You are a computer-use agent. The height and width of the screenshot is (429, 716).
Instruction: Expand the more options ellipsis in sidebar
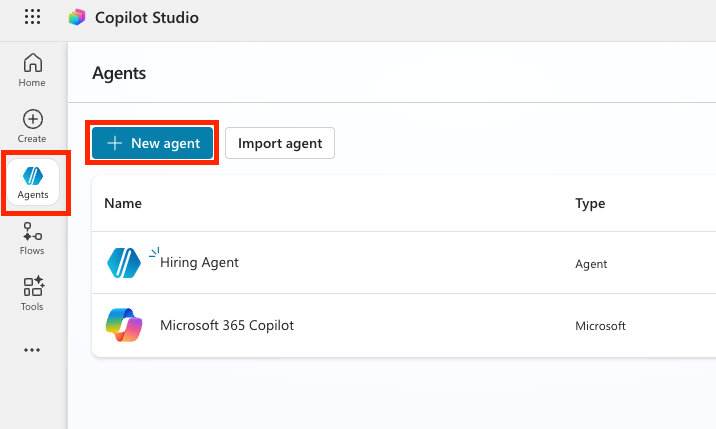click(x=32, y=350)
